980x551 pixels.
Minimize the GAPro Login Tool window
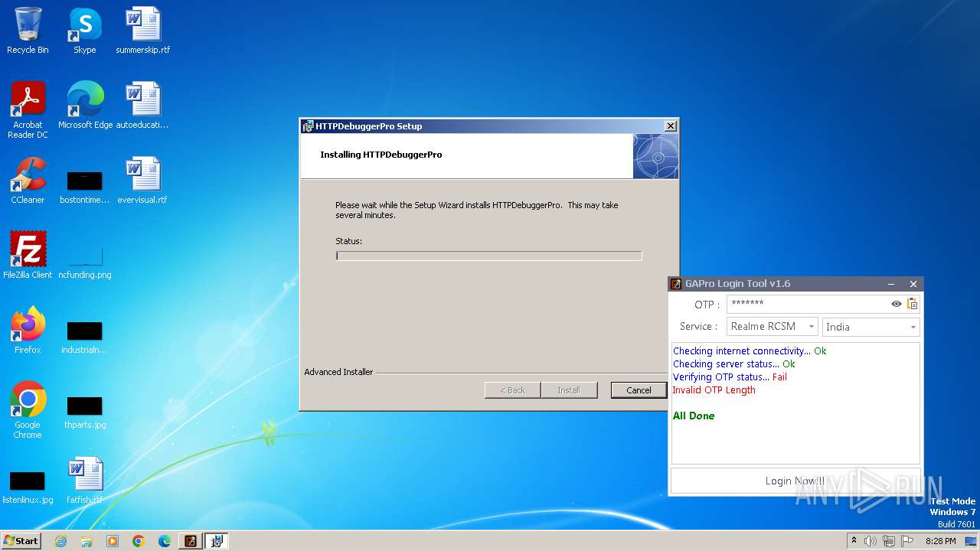pos(893,284)
